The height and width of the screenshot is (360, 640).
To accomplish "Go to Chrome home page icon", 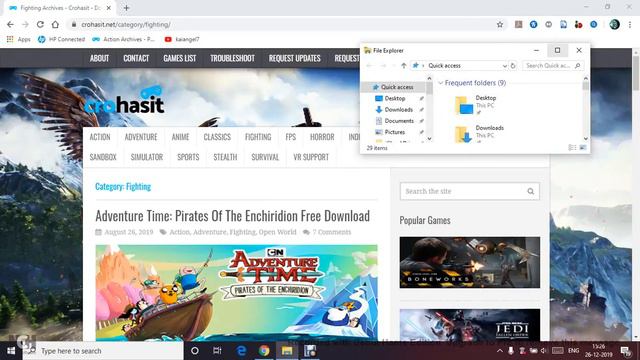I will pos(55,24).
